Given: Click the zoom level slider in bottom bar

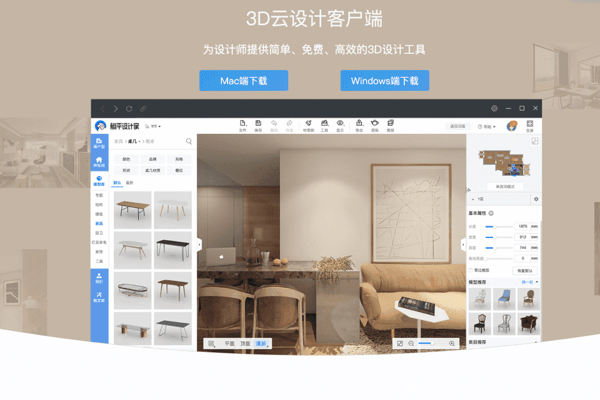Looking at the screenshot, I should [432, 343].
